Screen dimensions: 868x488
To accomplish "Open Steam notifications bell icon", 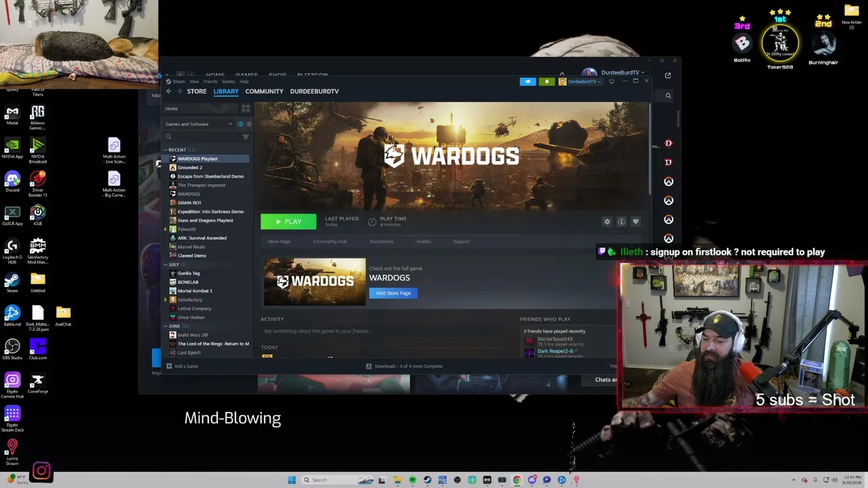I will tap(547, 81).
